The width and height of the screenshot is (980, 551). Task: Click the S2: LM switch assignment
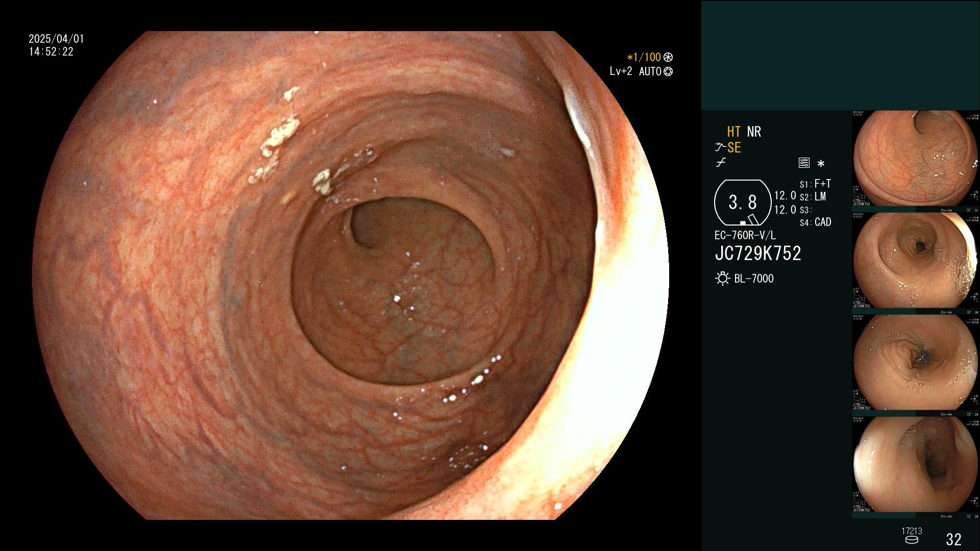pyautogui.click(x=813, y=197)
